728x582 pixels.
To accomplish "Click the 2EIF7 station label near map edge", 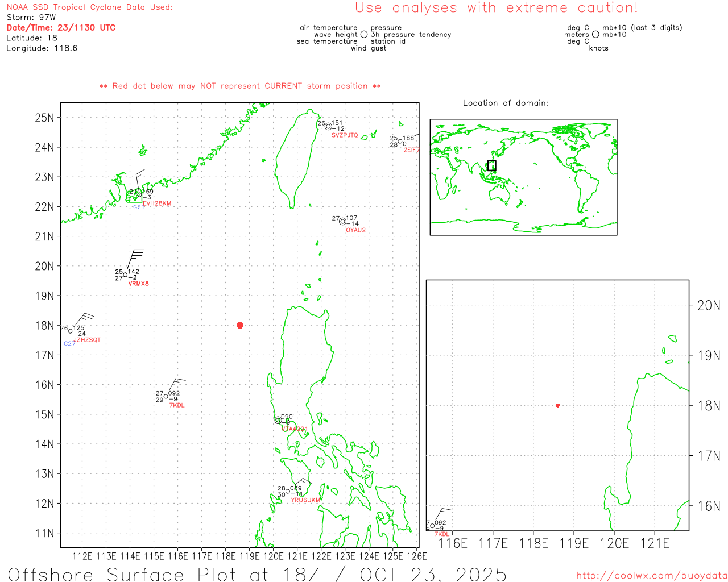I will point(411,150).
